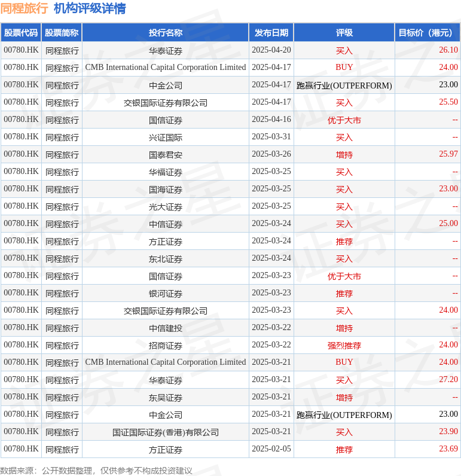Select BUY rating on 2025-04-17 row
461x476 pixels.
pos(344,67)
